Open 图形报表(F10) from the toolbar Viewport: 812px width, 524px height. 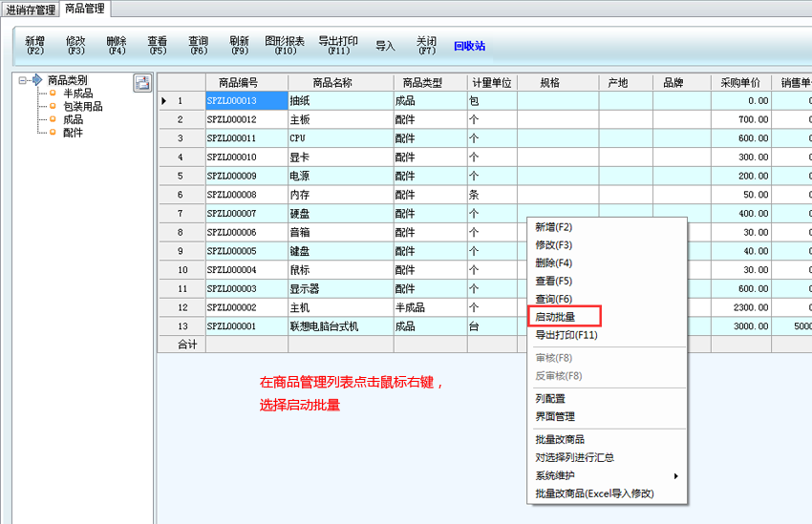tap(285, 45)
